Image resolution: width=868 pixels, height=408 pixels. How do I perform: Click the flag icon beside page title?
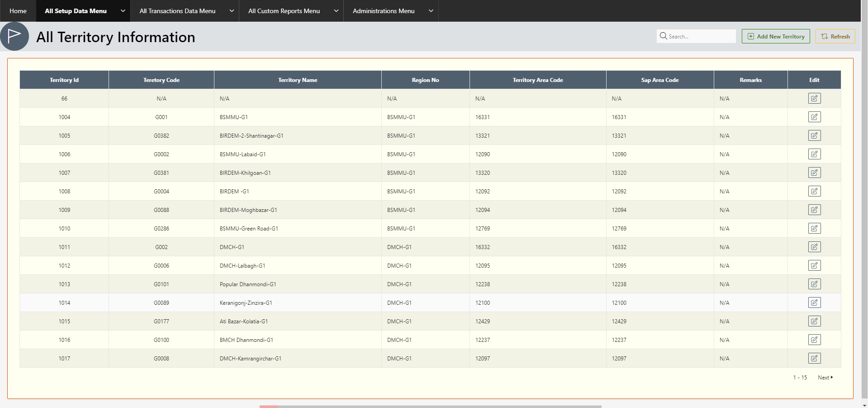(14, 36)
